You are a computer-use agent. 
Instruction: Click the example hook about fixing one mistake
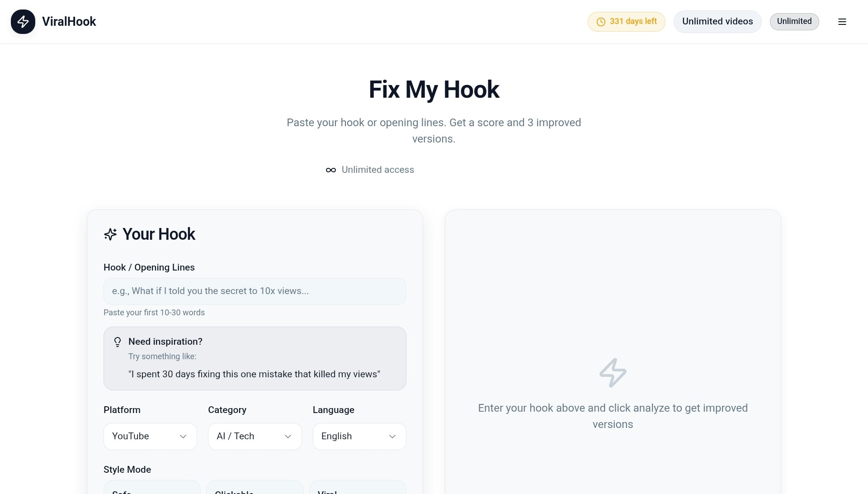pos(255,374)
